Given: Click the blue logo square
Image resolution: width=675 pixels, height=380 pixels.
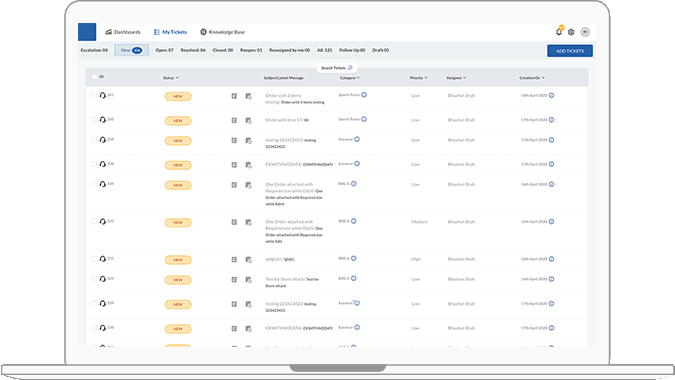Looking at the screenshot, I should pyautogui.click(x=87, y=32).
